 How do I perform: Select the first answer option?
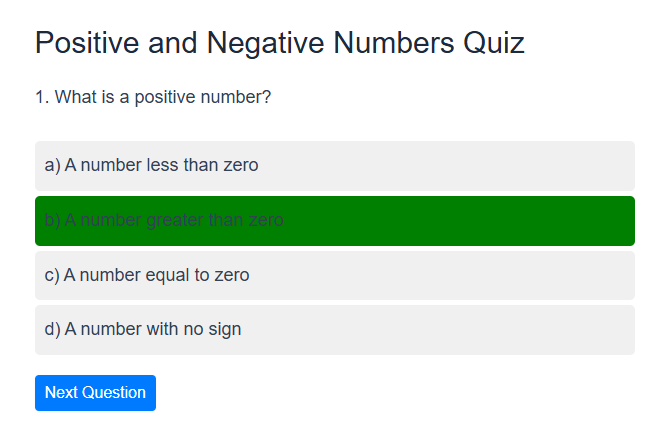(x=334, y=165)
